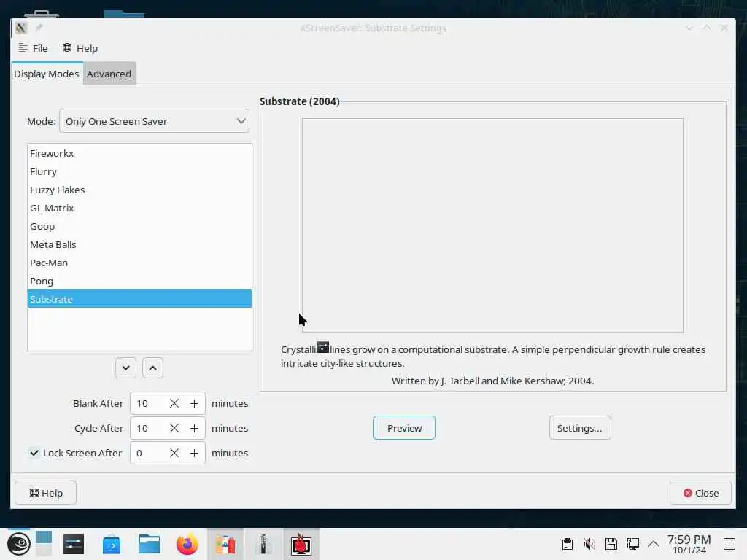This screenshot has width=747, height=560.
Task: Click the down arrow below list
Action: pyautogui.click(x=125, y=367)
